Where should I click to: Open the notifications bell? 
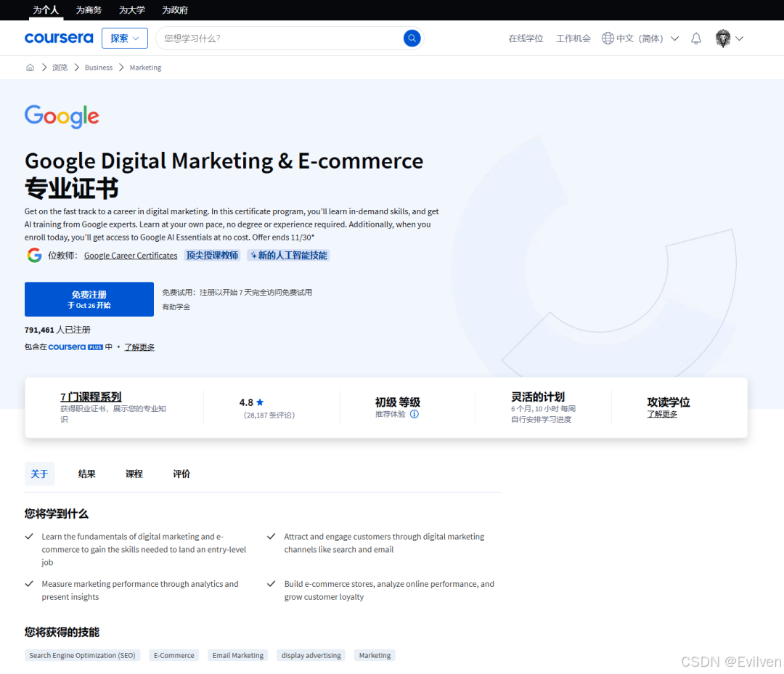tap(696, 38)
